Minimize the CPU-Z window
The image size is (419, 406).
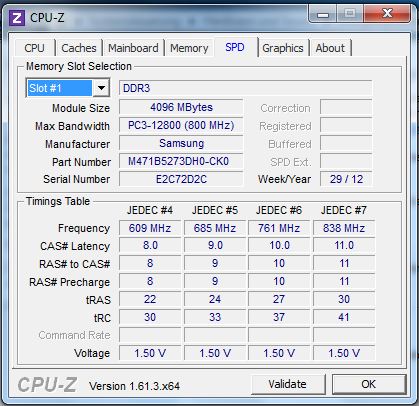point(323,14)
